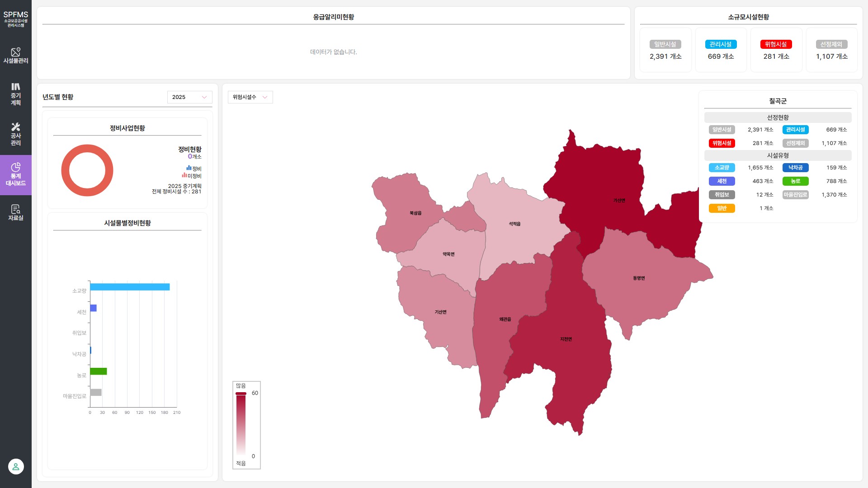The image size is (868, 488).
Task: Click the 년도별 현황 heading
Action: pyautogui.click(x=58, y=97)
